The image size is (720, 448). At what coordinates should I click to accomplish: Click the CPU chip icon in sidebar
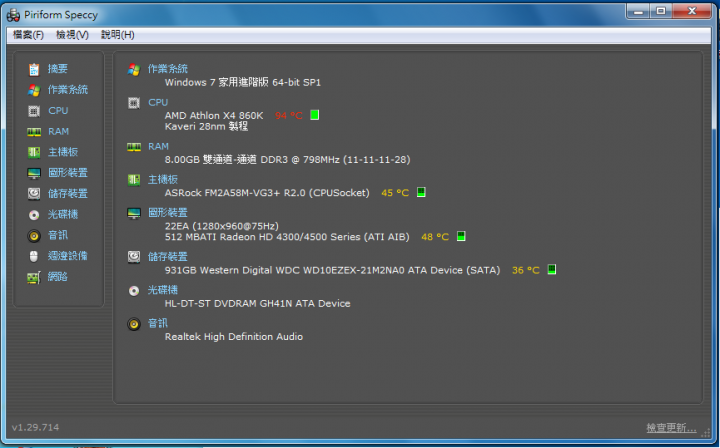[34, 111]
